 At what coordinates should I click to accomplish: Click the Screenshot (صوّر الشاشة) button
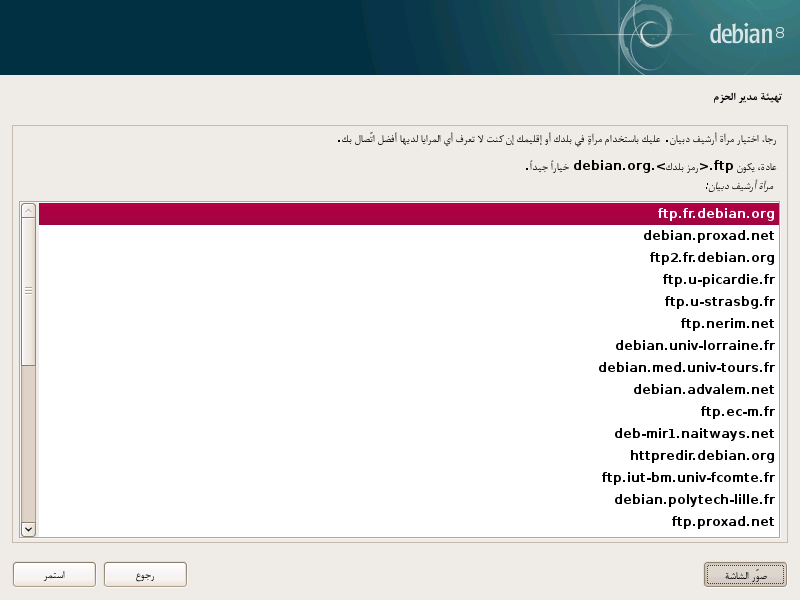click(x=745, y=574)
